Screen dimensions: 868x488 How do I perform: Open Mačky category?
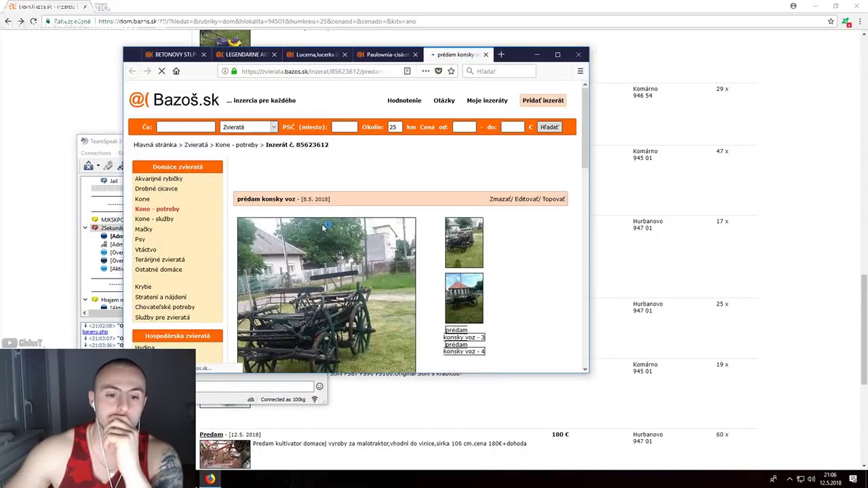(143, 229)
